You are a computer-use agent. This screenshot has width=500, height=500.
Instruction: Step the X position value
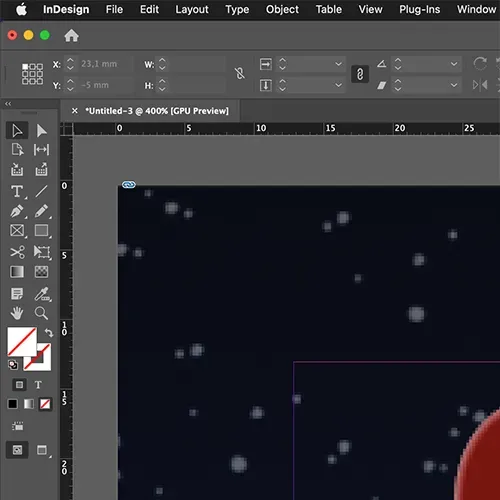point(70,64)
